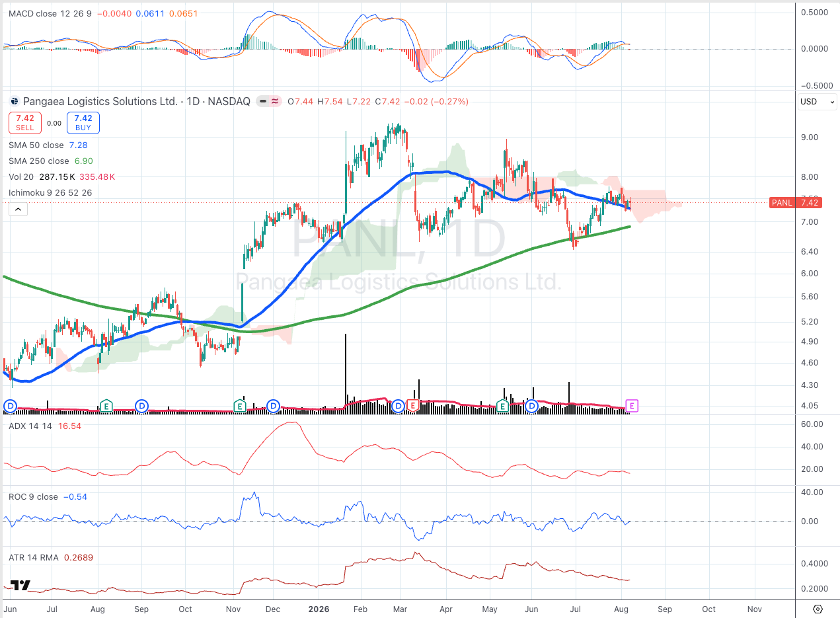840x618 pixels.
Task: Select the Ichimoku 9 26 52 26 legend
Action: coord(50,193)
